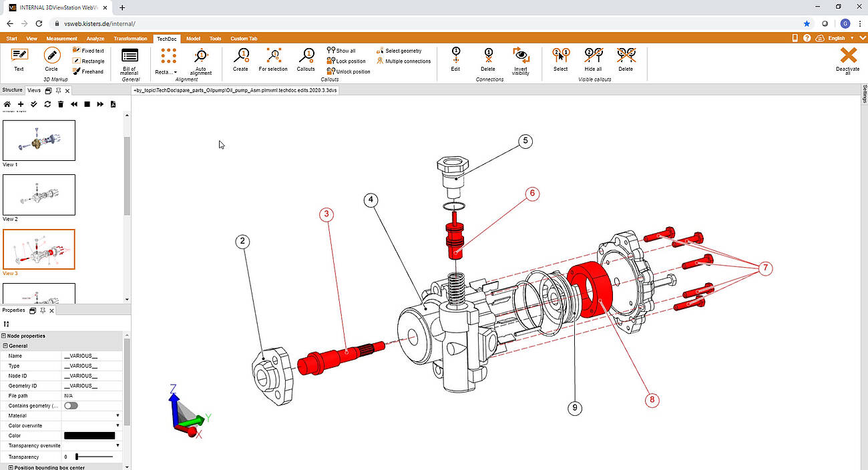
Task: Toggle Contains geometry switch
Action: [71, 406]
